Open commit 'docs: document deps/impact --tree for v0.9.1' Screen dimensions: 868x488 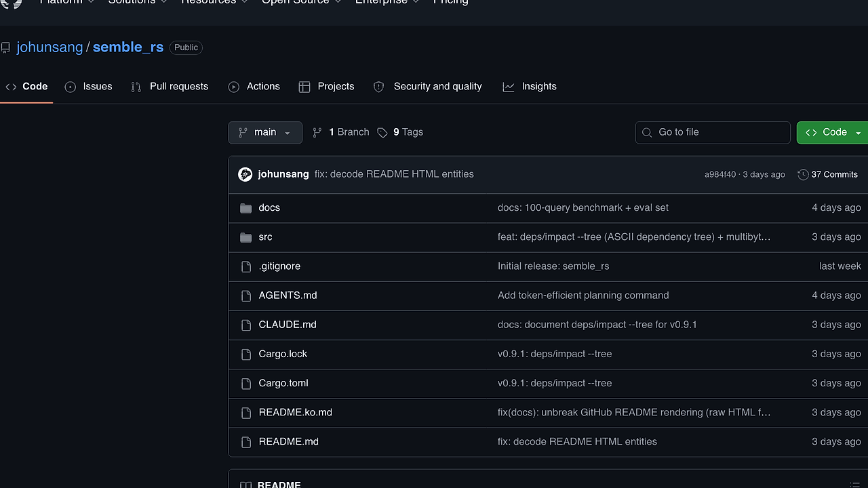[597, 325]
